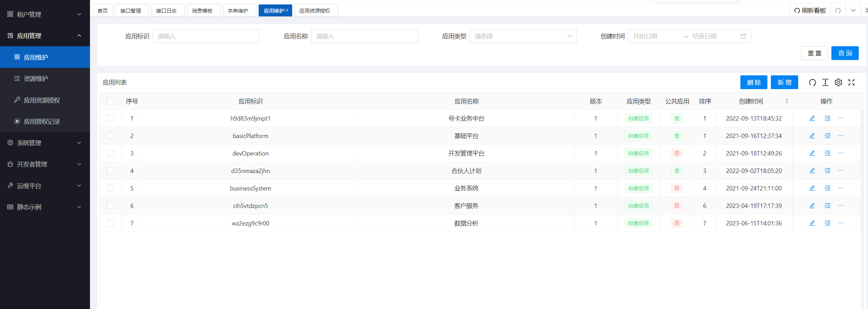The height and width of the screenshot is (309, 868).
Task: Close the 应用维护 tab
Action: point(287,10)
